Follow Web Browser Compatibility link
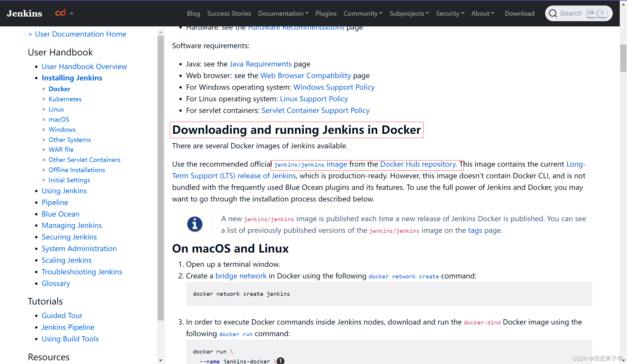Image resolution: width=627 pixels, height=364 pixels. (x=306, y=75)
